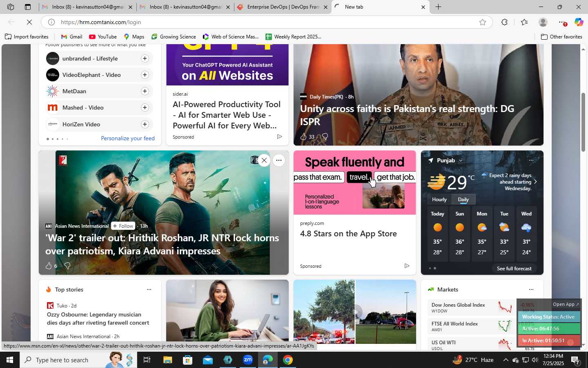Open Task View on taskbar
Image resolution: width=588 pixels, height=368 pixels.
tap(147, 360)
